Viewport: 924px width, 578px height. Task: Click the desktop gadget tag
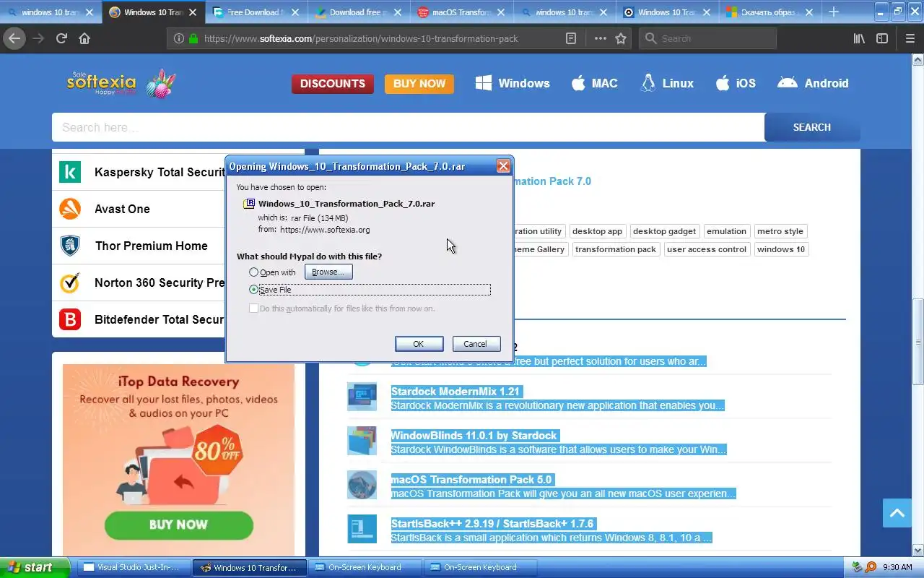tap(664, 231)
